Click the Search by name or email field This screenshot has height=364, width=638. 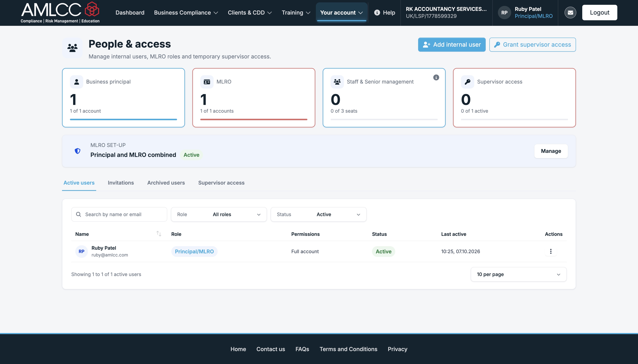119,214
